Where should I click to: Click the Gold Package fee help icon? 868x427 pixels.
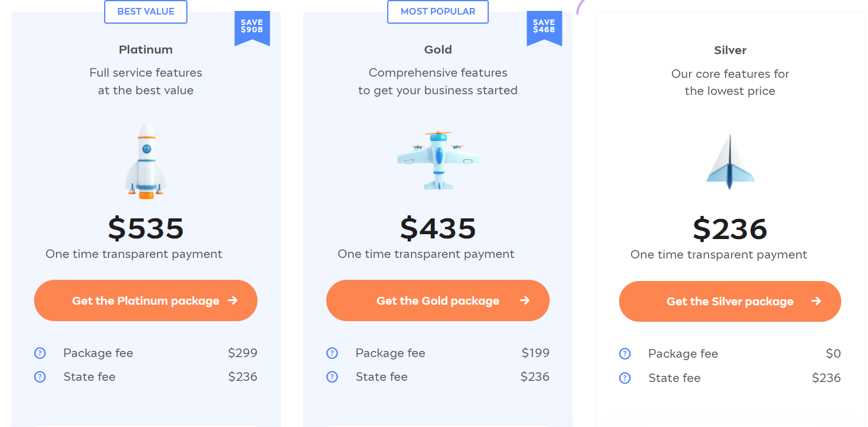[332, 353]
